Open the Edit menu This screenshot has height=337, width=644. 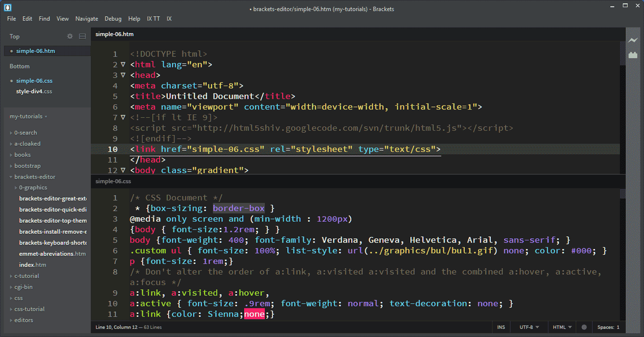27,19
